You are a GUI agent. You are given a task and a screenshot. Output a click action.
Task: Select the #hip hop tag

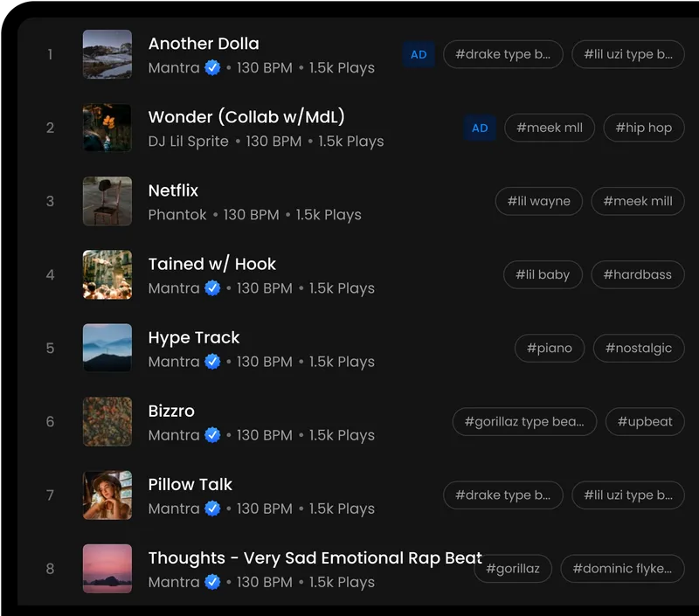pyautogui.click(x=643, y=128)
